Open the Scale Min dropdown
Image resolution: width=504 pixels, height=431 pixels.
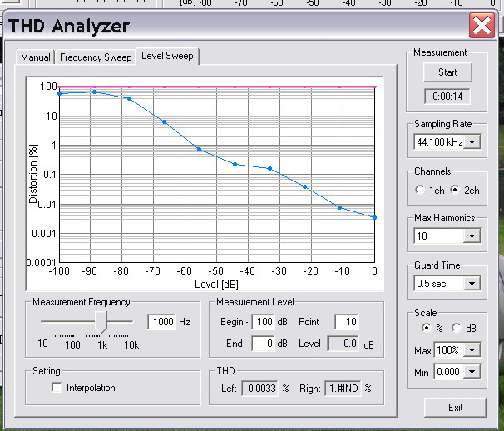pyautogui.click(x=472, y=372)
